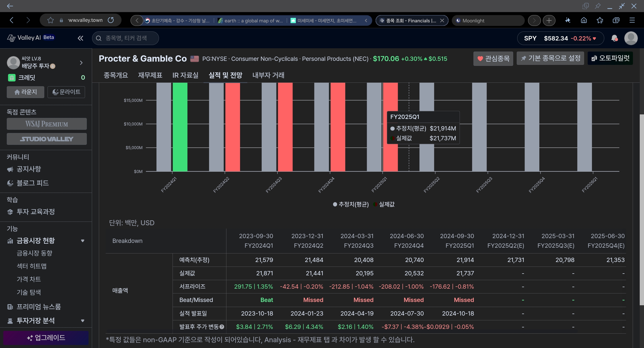This screenshot has width=644, height=348.
Task: Click the site lock icon in address bar
Action: point(61,20)
